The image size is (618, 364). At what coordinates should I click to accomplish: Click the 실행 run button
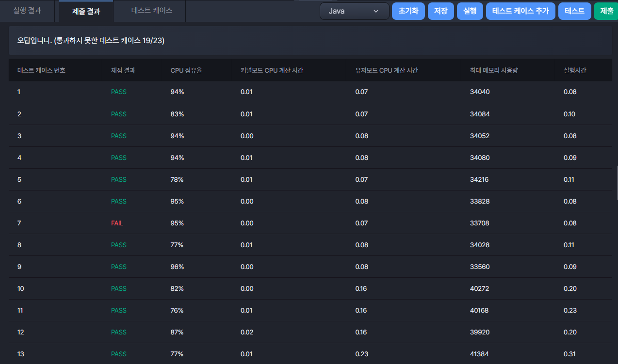(470, 11)
